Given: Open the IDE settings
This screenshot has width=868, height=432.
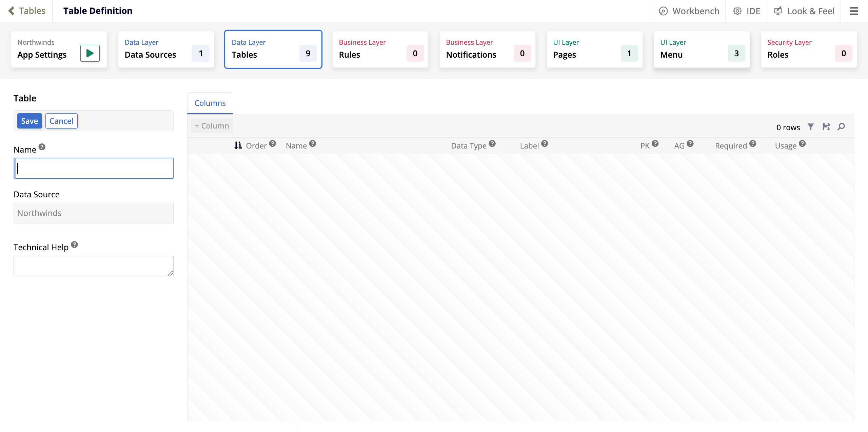Looking at the screenshot, I should 747,11.
